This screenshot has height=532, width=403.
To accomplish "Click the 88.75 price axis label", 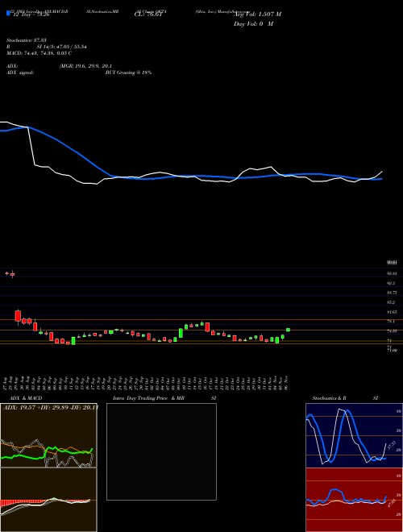I will click(x=392, y=292).
